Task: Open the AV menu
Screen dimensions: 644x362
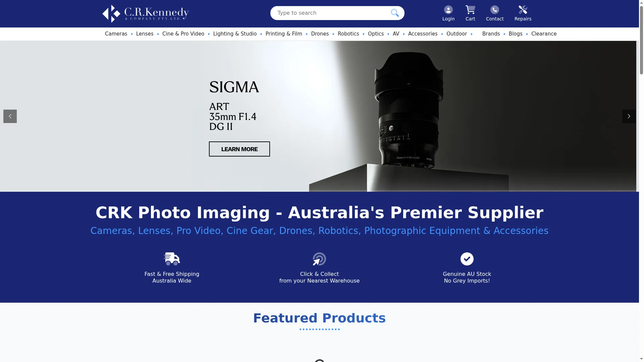Action: coord(396,34)
